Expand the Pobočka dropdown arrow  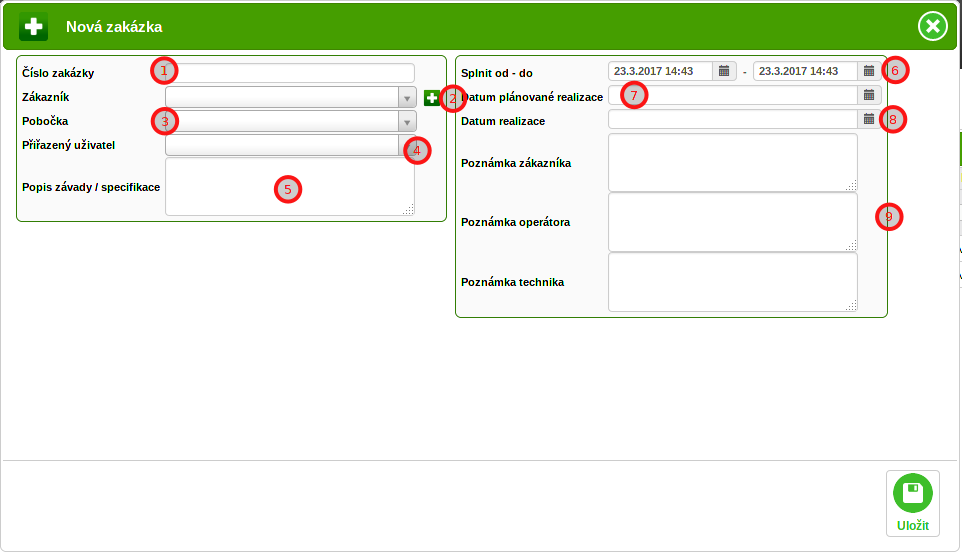pyautogui.click(x=407, y=121)
